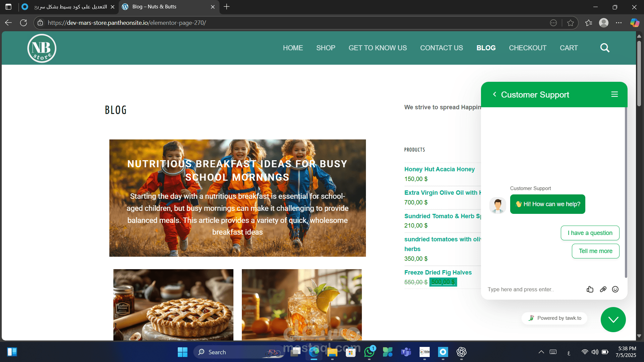Click the site search magnifier icon
Viewport: 644px width, 362px height.
click(x=605, y=48)
